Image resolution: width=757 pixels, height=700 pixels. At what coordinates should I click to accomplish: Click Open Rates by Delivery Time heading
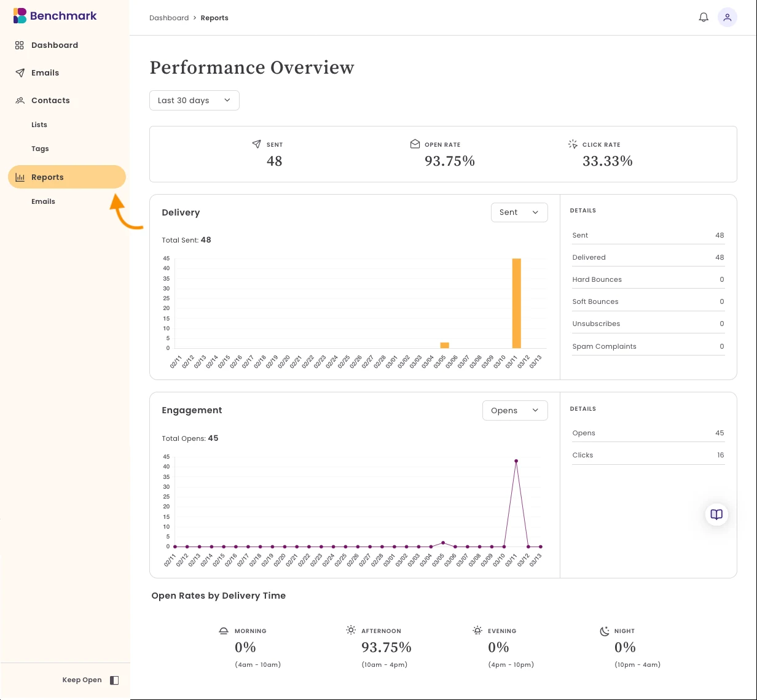pos(219,596)
